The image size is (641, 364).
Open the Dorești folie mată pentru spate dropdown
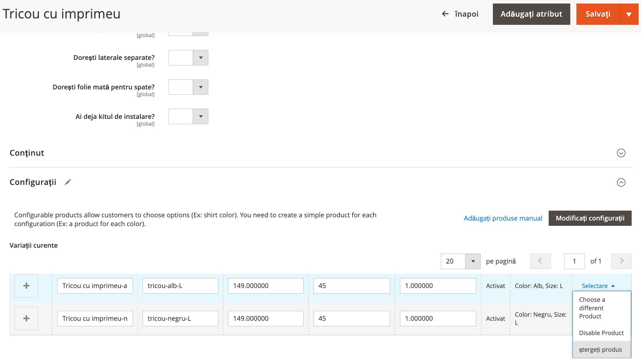coord(188,87)
